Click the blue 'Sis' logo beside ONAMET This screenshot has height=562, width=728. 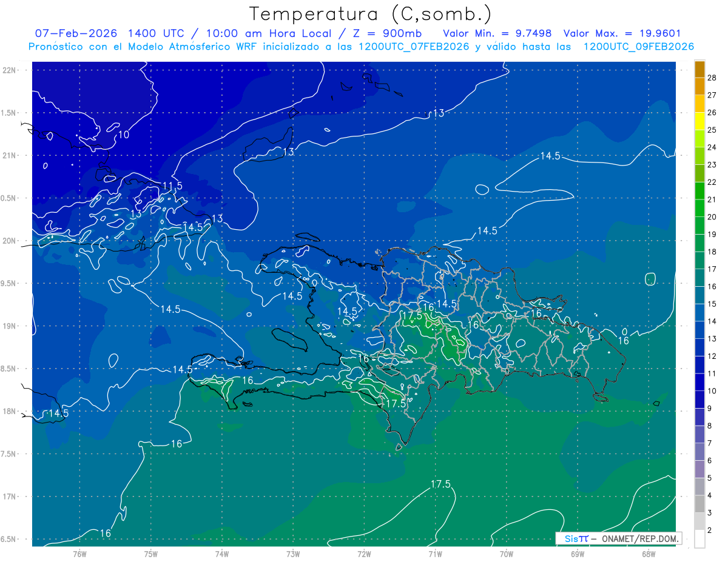pos(571,538)
